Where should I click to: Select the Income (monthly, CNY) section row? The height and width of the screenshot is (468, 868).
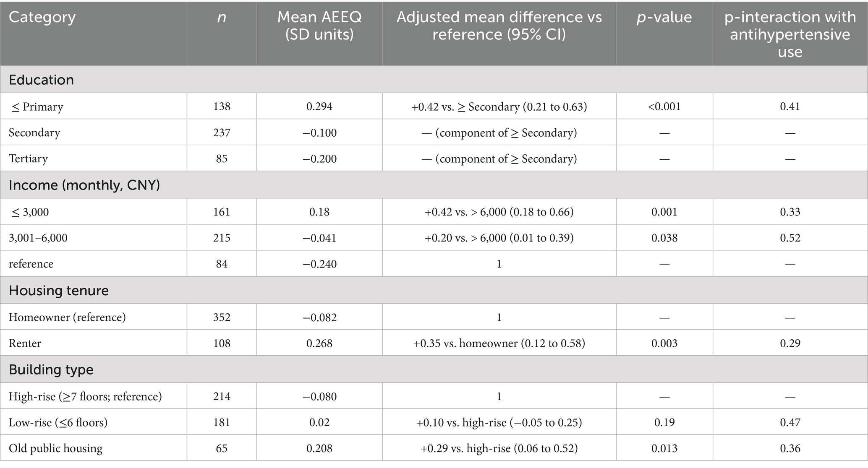pos(84,185)
